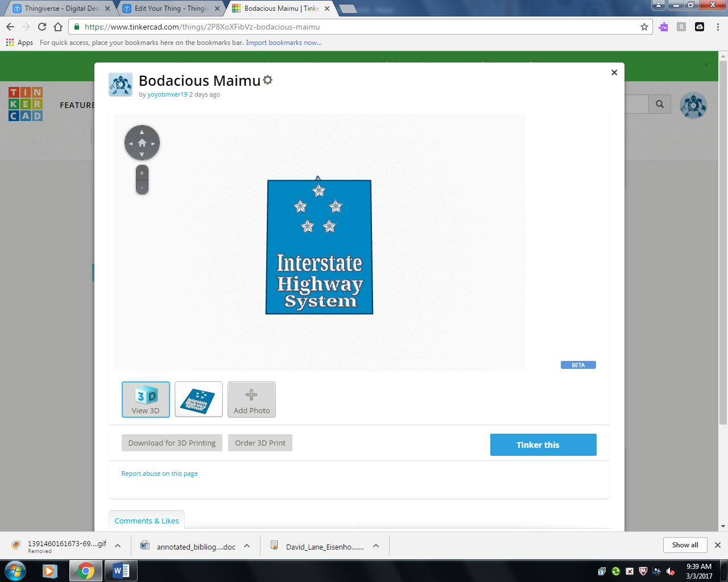Click the Import bookmarks now link
The height and width of the screenshot is (582, 728).
point(284,43)
